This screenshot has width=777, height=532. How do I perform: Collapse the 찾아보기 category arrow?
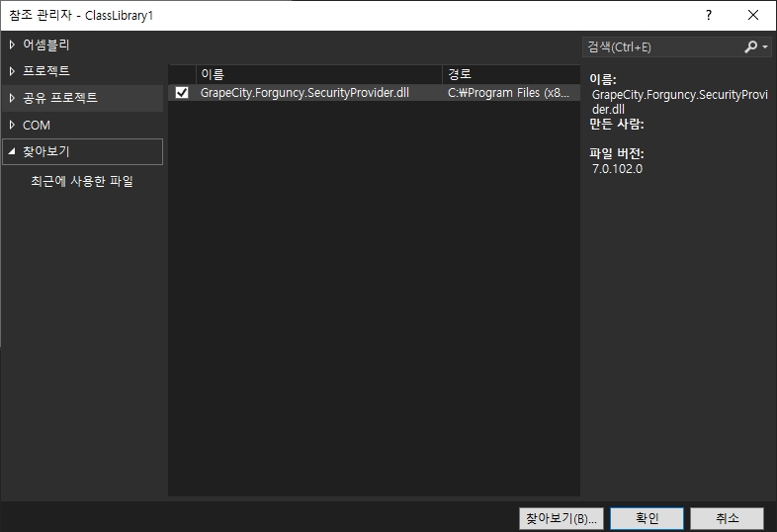coord(12,152)
